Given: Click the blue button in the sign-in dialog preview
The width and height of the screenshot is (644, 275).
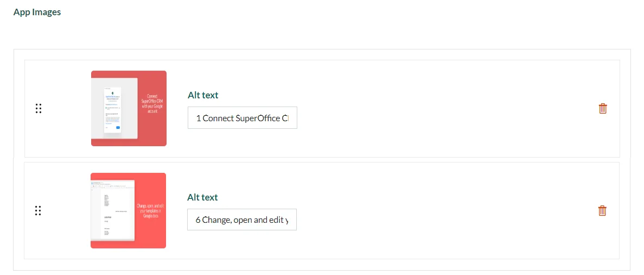Looking at the screenshot, I should [x=118, y=128].
